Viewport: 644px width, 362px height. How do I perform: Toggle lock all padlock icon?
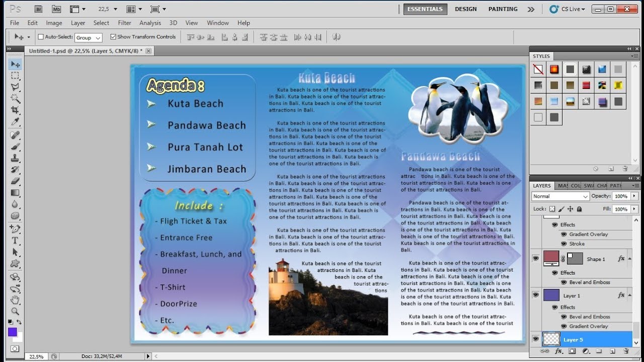[579, 209]
